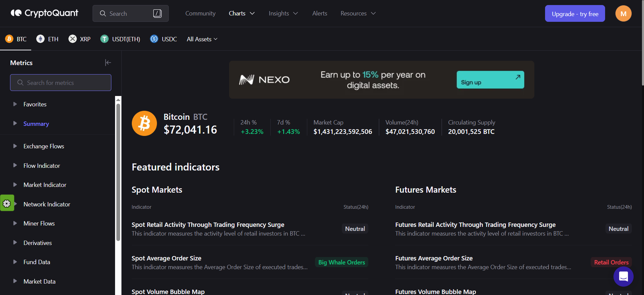Expand the Summary section
Screen dimensions: 644x295
coord(15,123)
